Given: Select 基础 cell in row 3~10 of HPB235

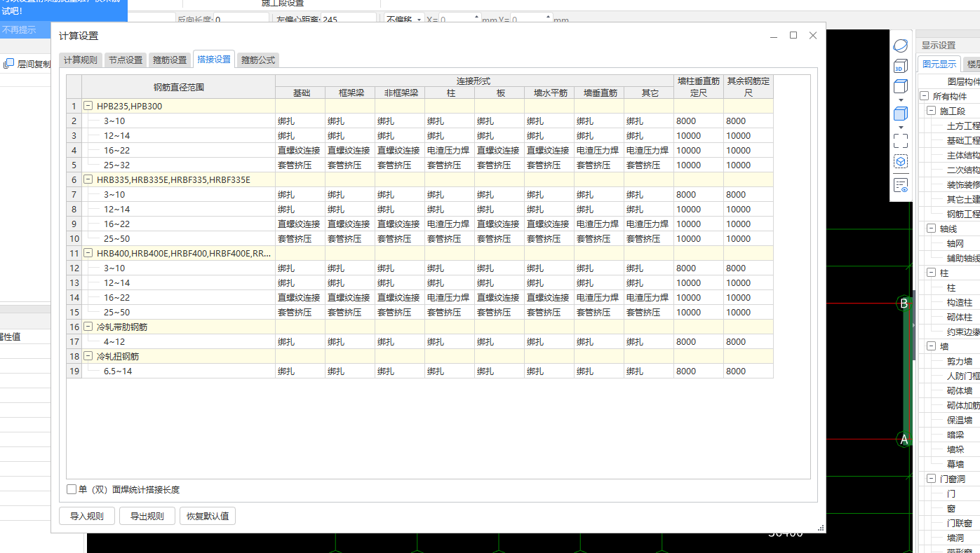Looking at the screenshot, I should point(300,121).
